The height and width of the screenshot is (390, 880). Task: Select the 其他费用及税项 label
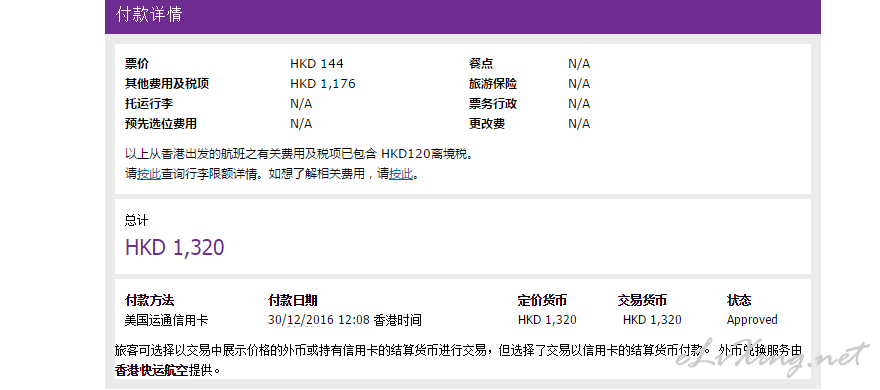click(x=167, y=84)
